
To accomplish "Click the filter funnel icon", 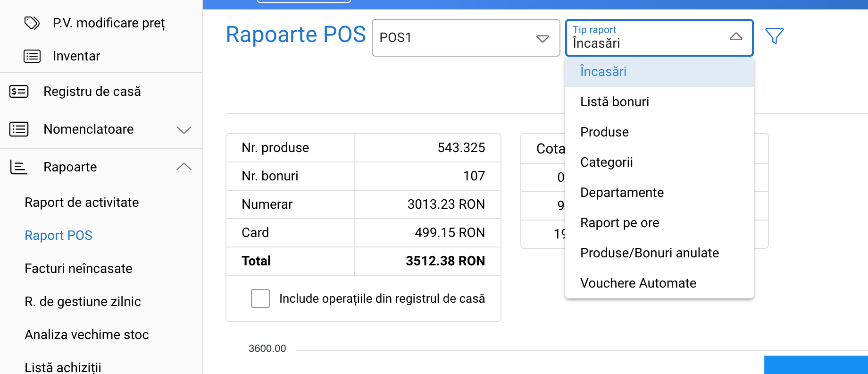I will 774,36.
